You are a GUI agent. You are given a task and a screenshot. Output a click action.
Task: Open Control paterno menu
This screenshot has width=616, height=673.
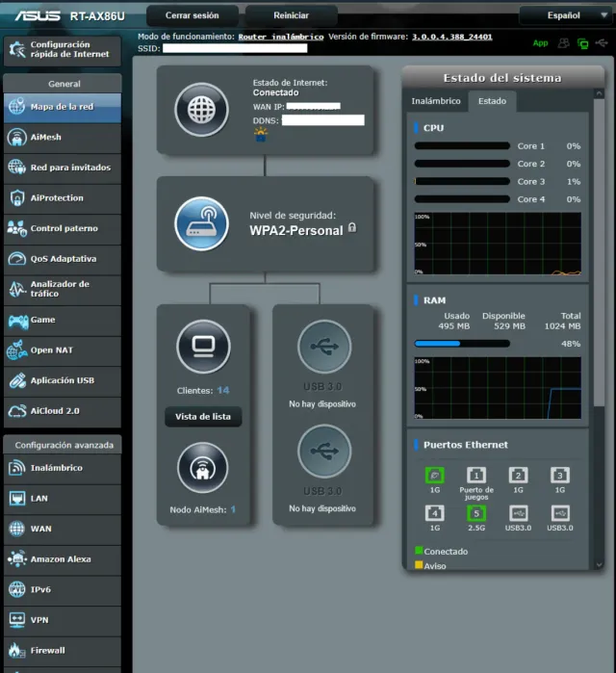coord(63,229)
